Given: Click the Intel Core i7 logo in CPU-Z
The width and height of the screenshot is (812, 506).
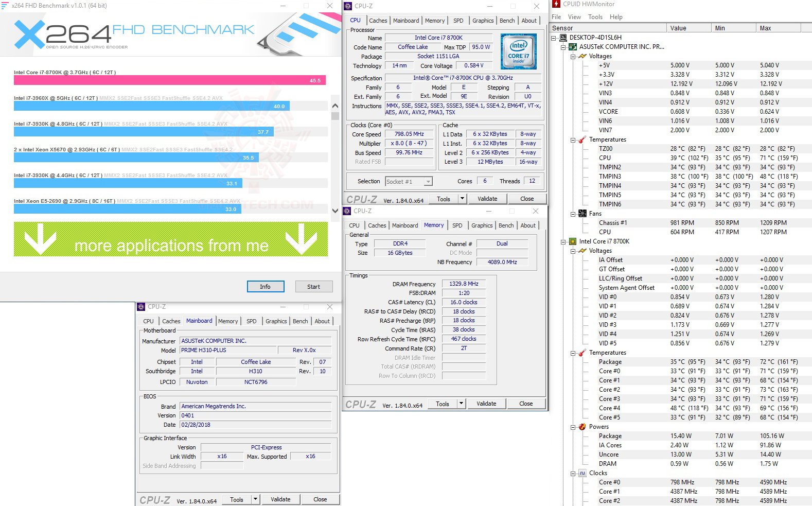Looking at the screenshot, I should point(519,51).
